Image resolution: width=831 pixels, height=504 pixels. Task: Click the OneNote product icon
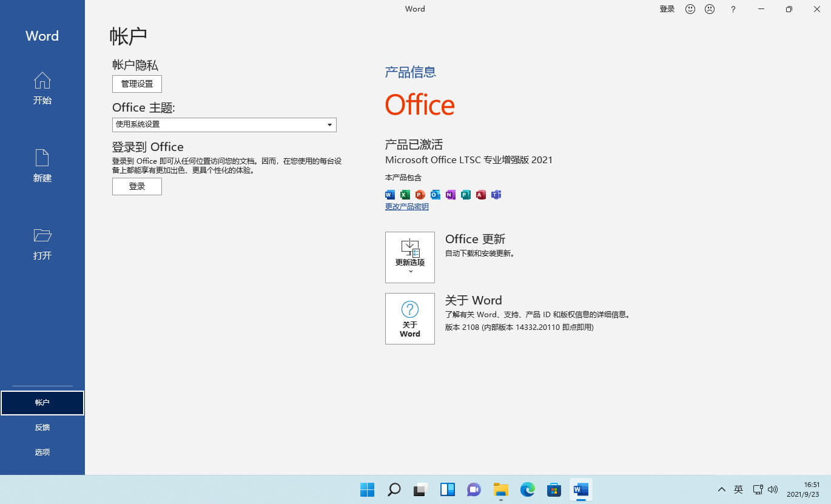pyautogui.click(x=450, y=195)
